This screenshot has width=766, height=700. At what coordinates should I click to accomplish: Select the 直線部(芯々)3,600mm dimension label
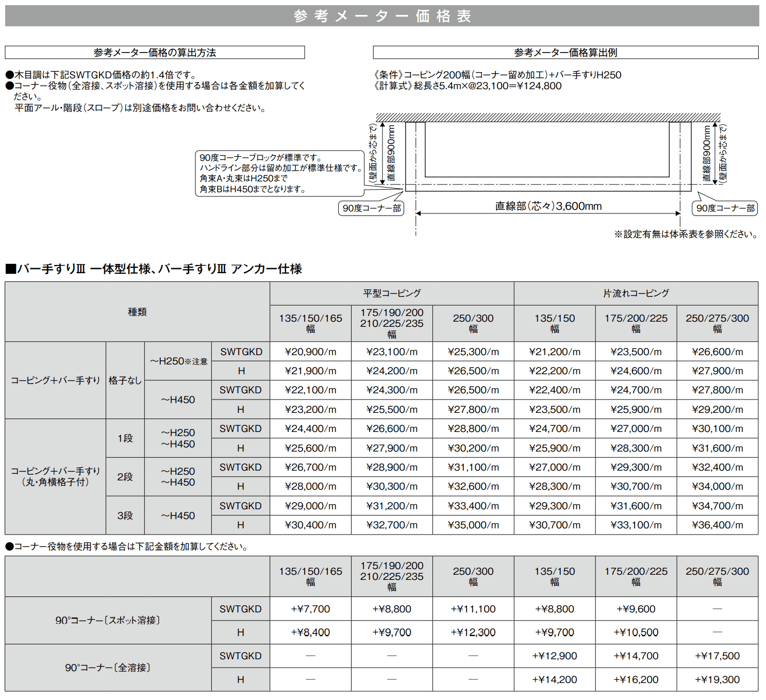(x=548, y=206)
